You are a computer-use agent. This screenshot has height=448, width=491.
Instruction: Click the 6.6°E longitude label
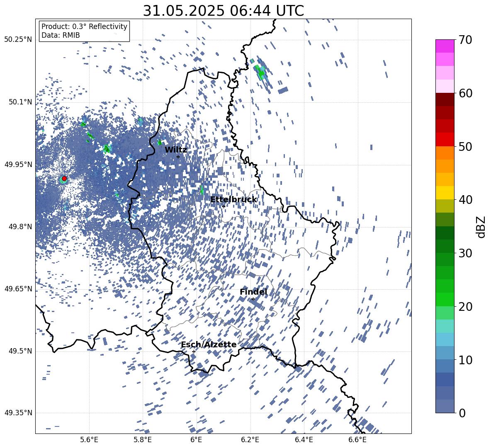357,440
